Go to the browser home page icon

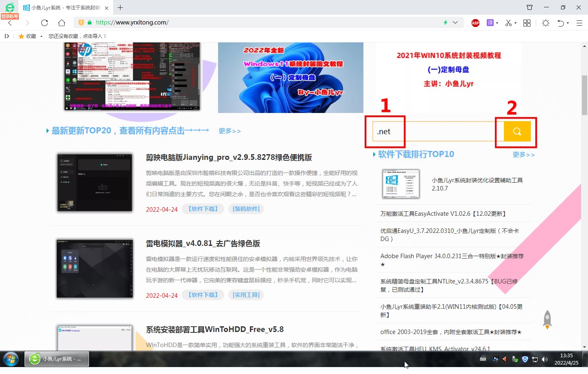(x=62, y=23)
